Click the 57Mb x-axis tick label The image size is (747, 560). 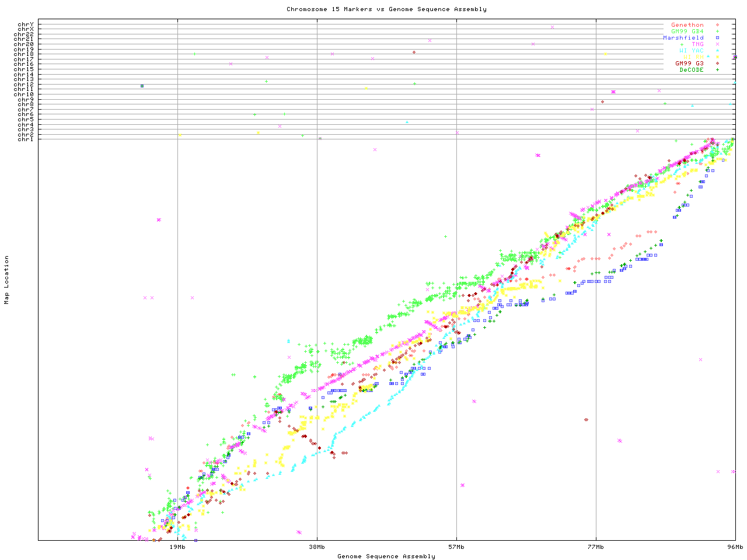click(x=456, y=547)
